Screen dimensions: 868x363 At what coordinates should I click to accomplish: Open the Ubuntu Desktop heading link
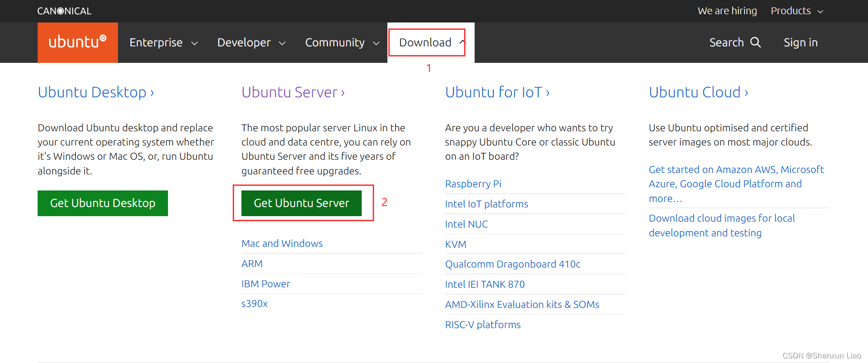96,92
